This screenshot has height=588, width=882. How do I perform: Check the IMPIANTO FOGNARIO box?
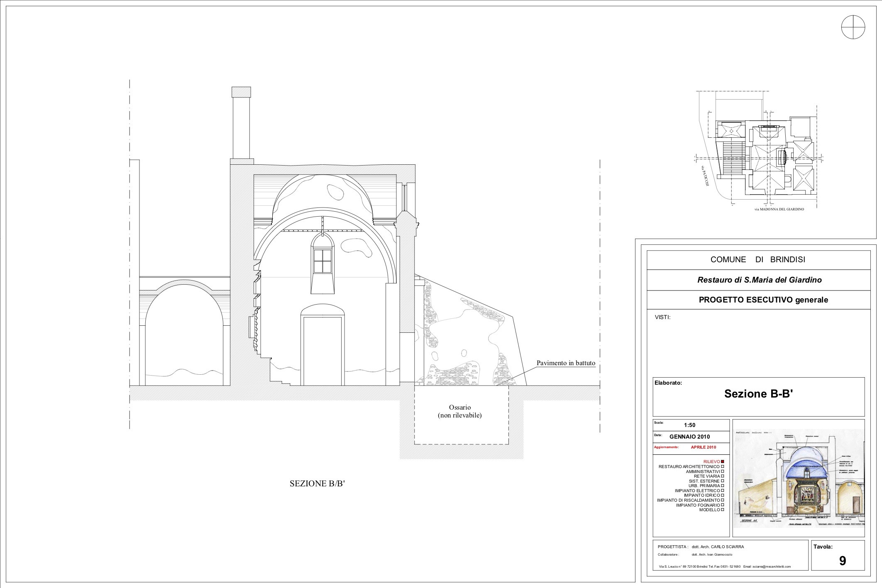tap(723, 505)
